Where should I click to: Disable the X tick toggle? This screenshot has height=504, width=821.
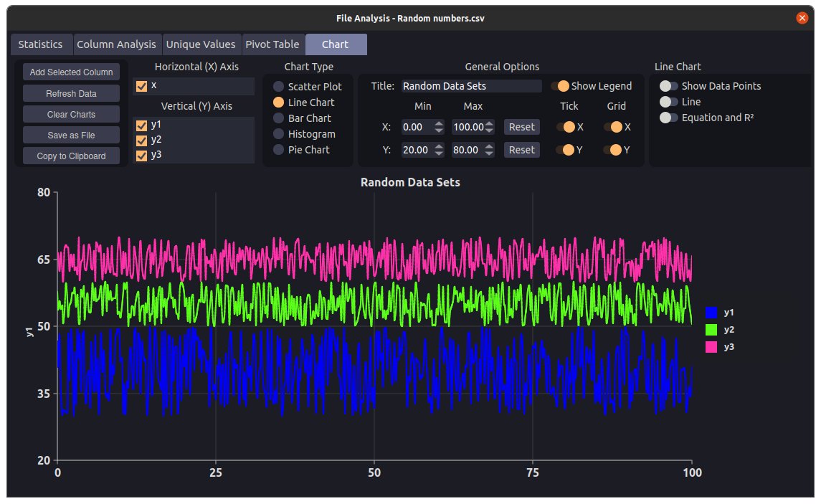coord(566,127)
